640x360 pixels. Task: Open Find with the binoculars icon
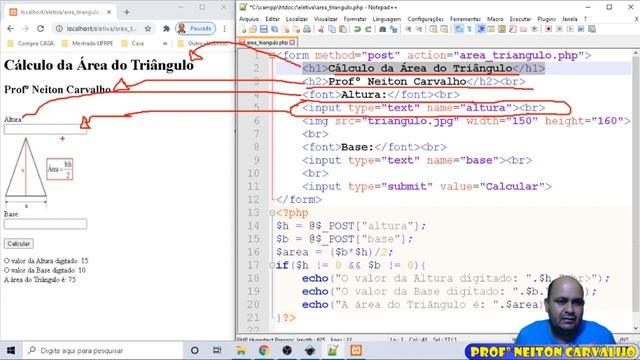coord(382,29)
